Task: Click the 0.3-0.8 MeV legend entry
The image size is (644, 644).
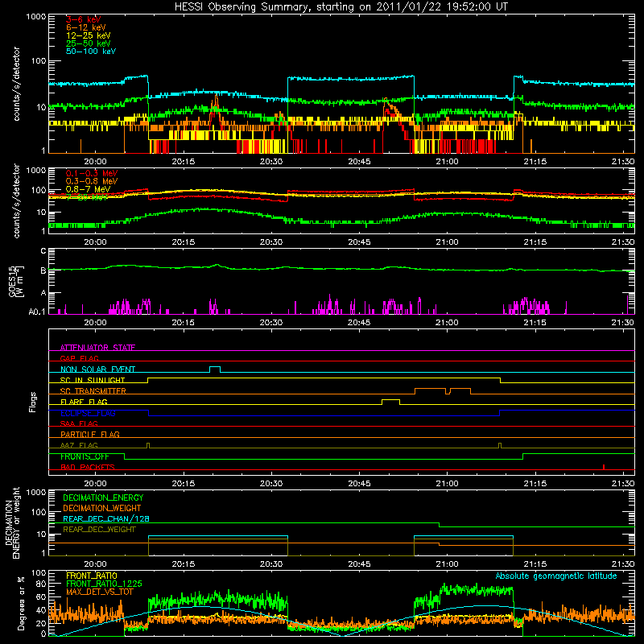Action: [92, 181]
